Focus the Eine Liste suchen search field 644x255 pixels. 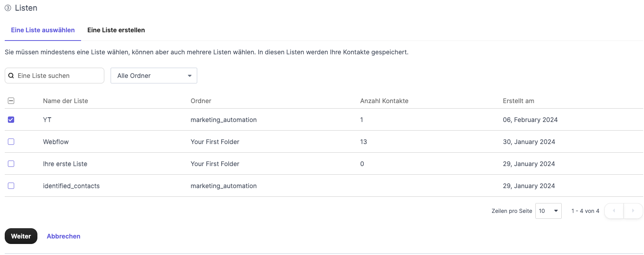[x=54, y=76]
